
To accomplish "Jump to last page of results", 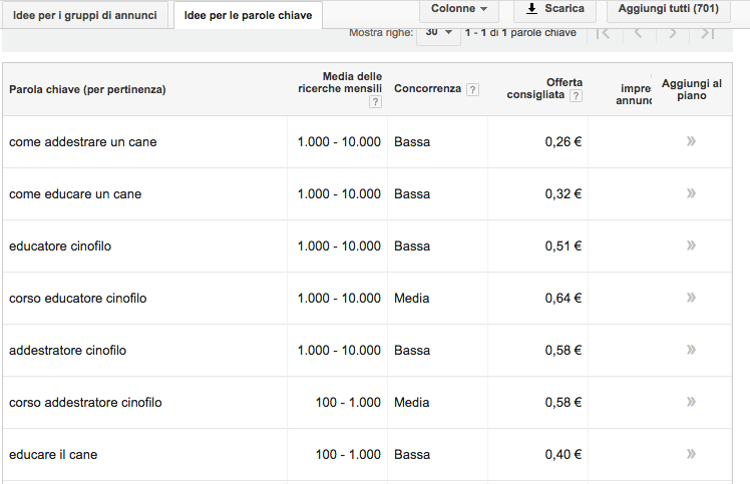I will tap(707, 33).
